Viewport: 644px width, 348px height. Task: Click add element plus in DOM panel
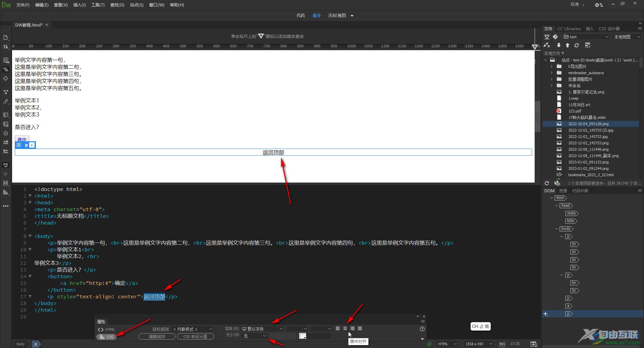tap(546, 314)
